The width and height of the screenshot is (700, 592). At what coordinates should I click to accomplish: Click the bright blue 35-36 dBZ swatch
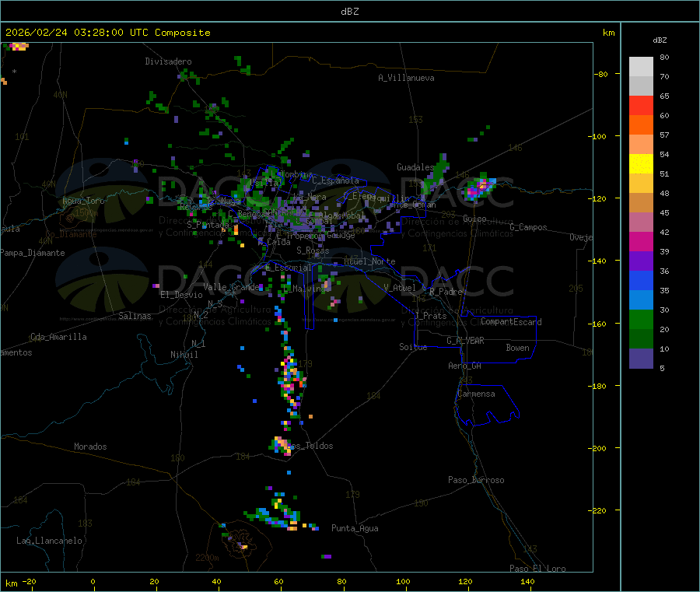point(641,280)
